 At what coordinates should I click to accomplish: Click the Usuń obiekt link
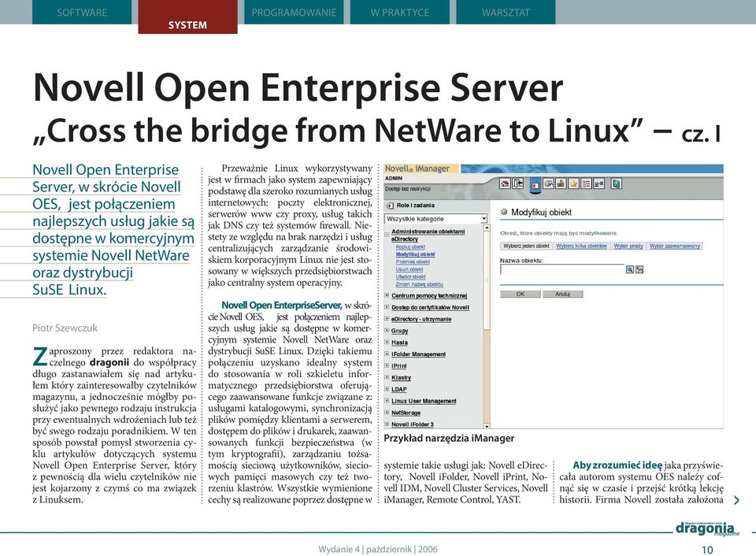pos(409,269)
